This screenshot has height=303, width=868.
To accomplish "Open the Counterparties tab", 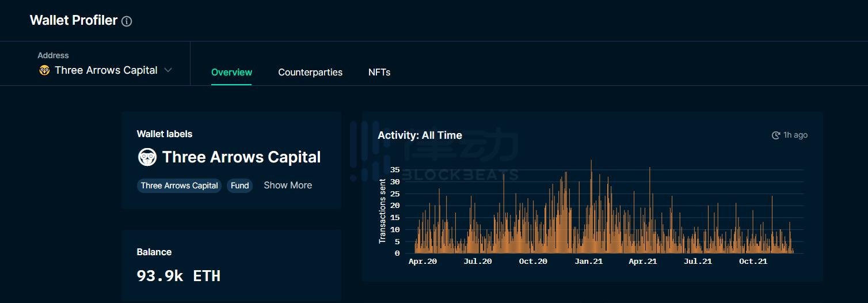I will pyautogui.click(x=310, y=72).
